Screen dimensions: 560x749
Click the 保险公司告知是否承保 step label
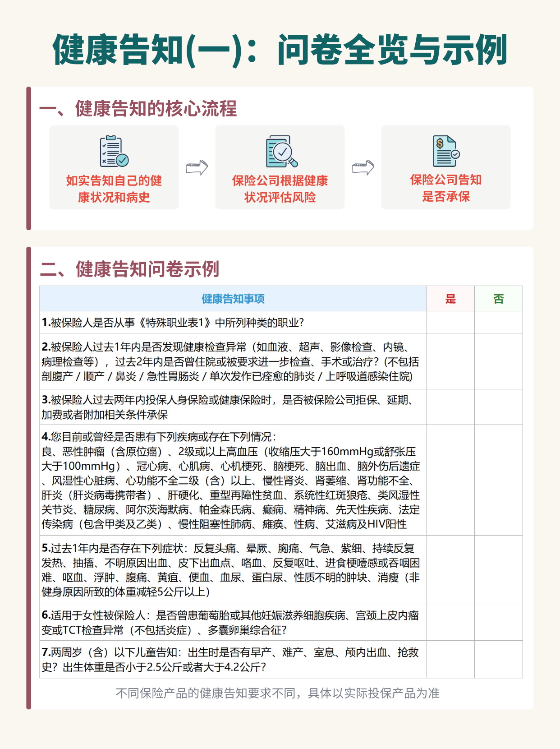446,188
